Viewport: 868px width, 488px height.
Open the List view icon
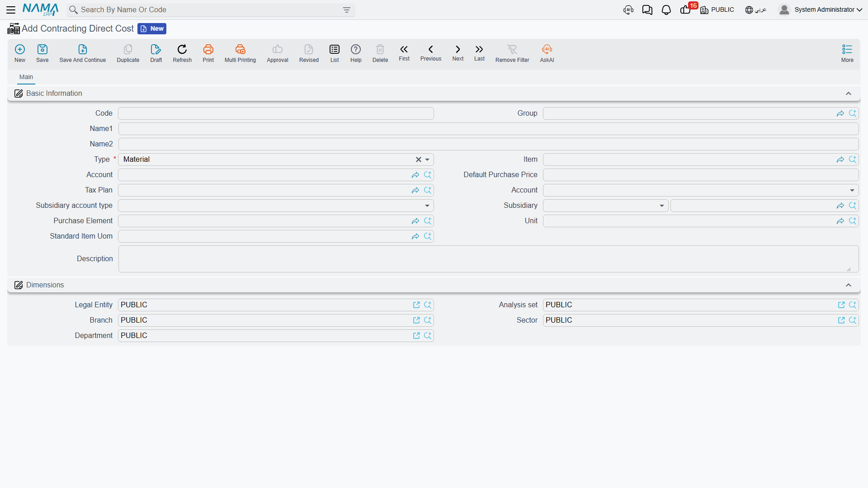coord(335,53)
